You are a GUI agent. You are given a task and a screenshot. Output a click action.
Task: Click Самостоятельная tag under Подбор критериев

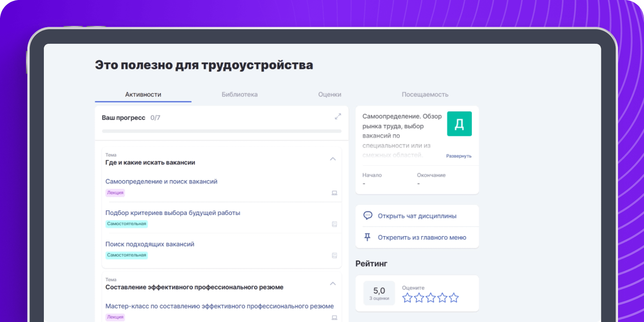point(127,224)
